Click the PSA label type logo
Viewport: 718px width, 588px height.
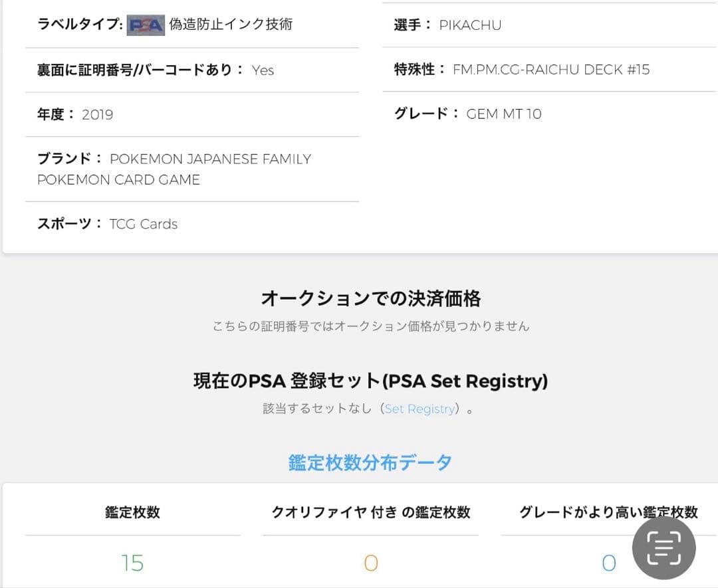pyautogui.click(x=146, y=25)
